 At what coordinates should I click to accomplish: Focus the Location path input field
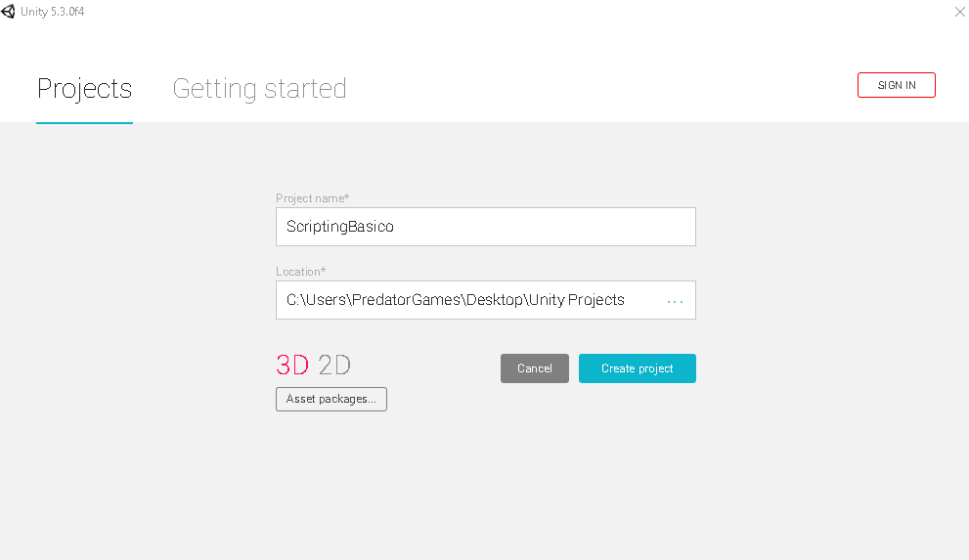[x=486, y=300]
